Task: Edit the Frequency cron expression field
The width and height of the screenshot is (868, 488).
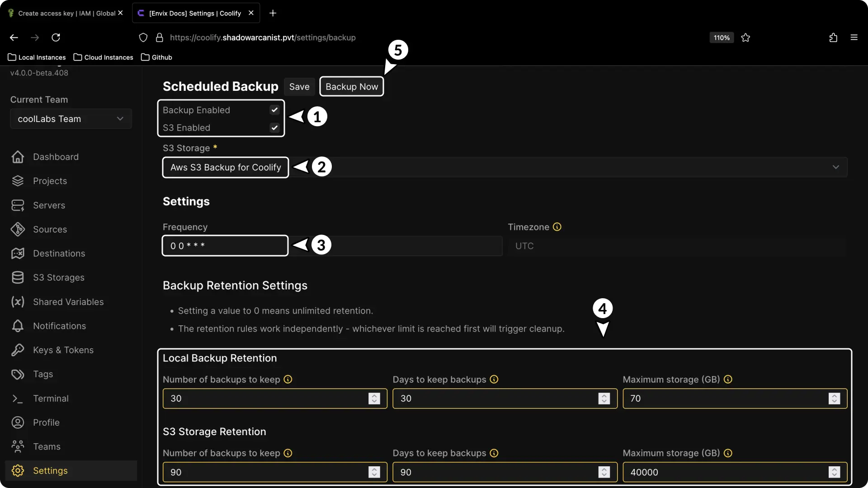Action: click(225, 245)
